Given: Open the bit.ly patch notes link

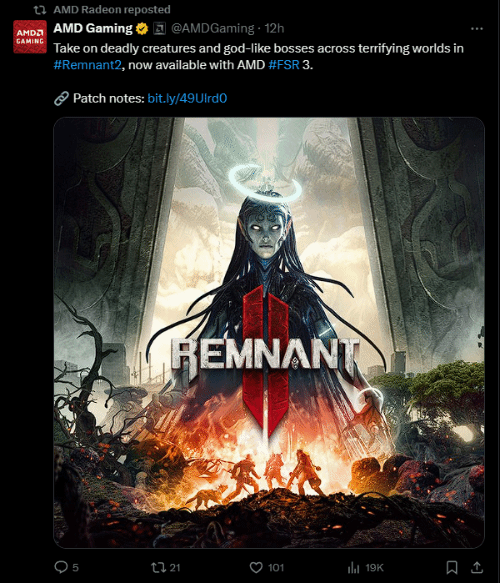Looking at the screenshot, I should (187, 98).
